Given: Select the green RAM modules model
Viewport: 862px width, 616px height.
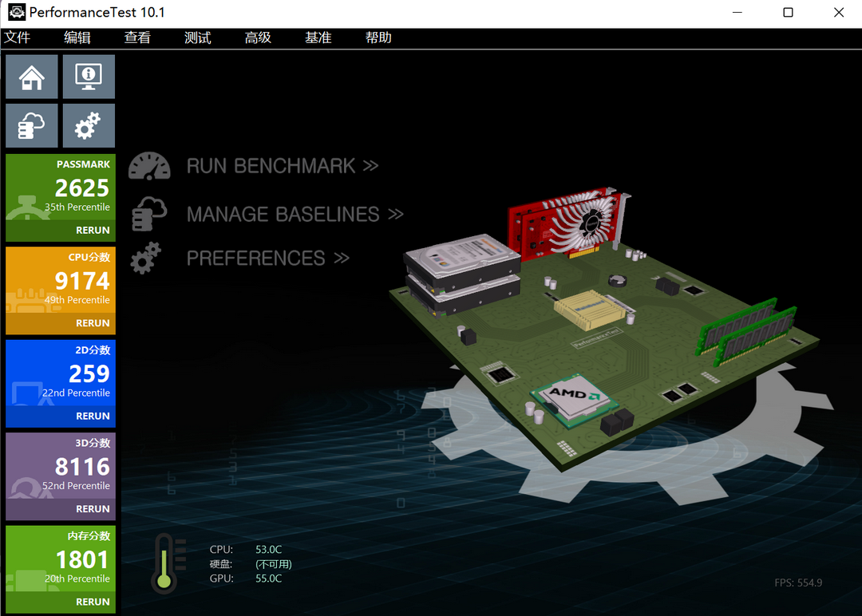Looking at the screenshot, I should coord(745,331).
